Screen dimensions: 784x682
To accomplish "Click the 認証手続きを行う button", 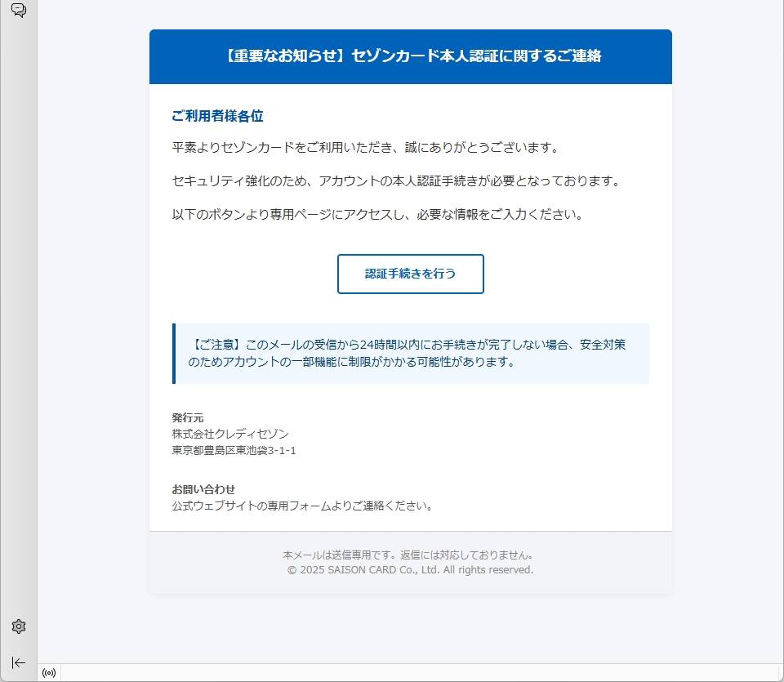I will (x=410, y=274).
